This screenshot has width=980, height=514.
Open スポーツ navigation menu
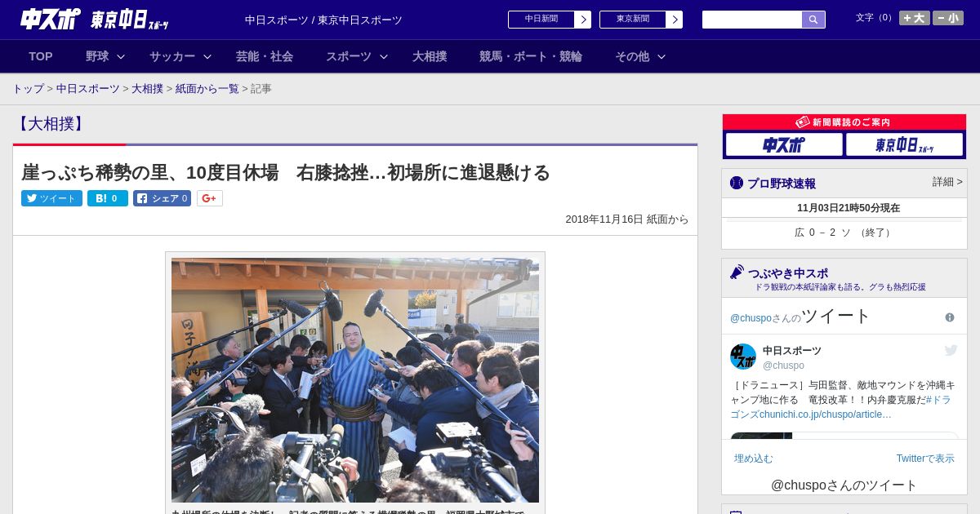point(349,56)
